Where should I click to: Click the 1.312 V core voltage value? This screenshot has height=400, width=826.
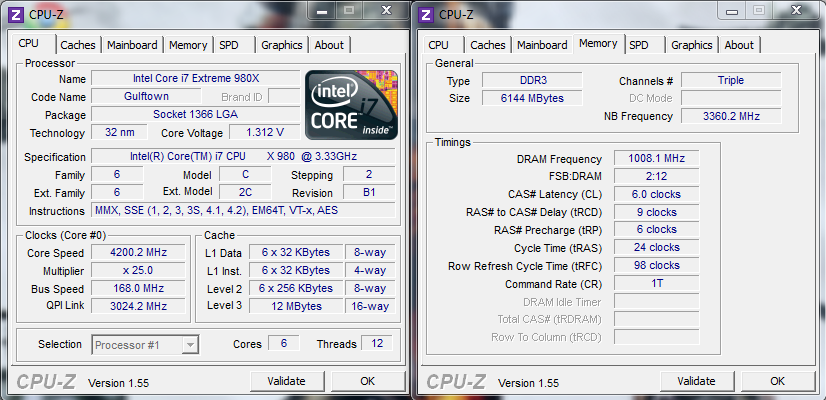tap(265, 132)
